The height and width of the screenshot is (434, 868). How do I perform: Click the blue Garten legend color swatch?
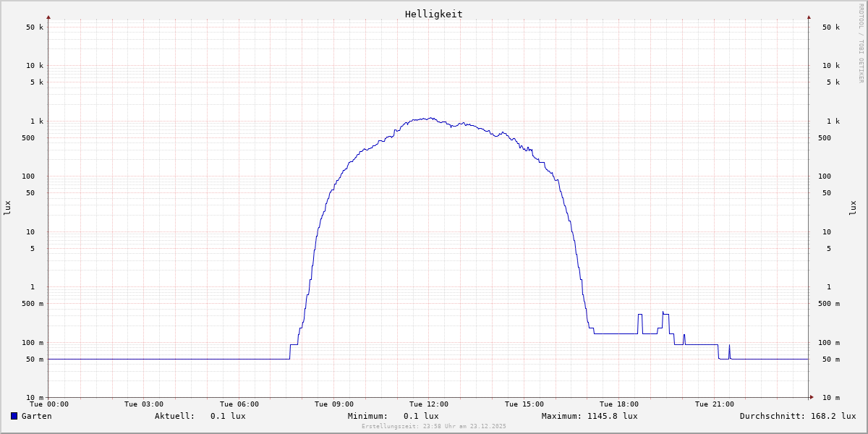coord(14,416)
